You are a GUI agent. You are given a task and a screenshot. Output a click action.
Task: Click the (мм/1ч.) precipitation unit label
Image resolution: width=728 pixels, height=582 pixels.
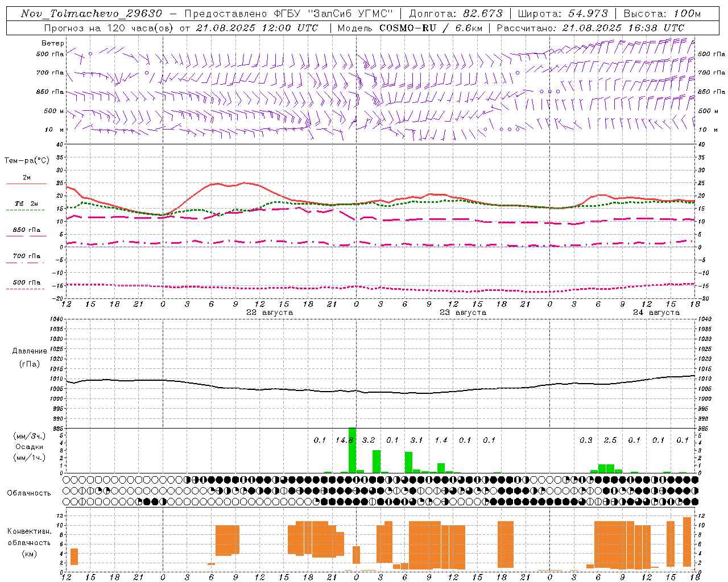[30, 458]
